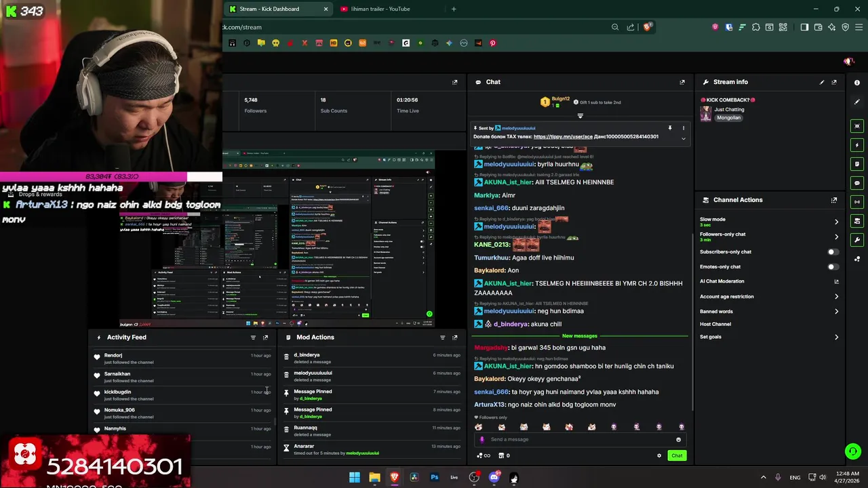Viewport: 868px width, 488px height.
Task: Click the sidebar note icon
Action: tap(857, 164)
